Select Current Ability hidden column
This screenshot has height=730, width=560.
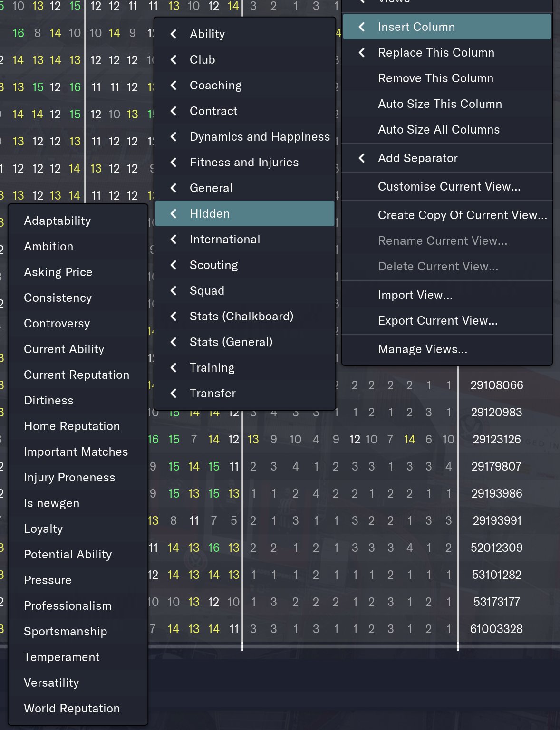tap(64, 349)
